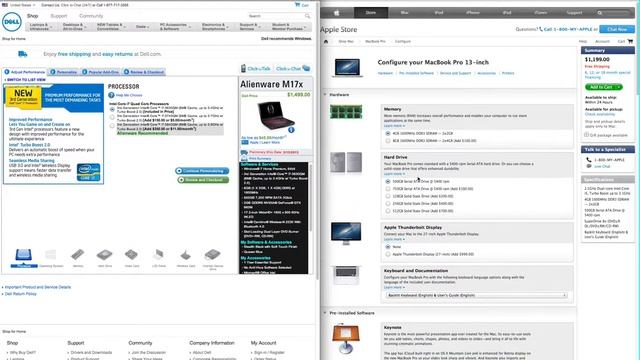Click the Dell summary panel scrollbar

pos(311,198)
